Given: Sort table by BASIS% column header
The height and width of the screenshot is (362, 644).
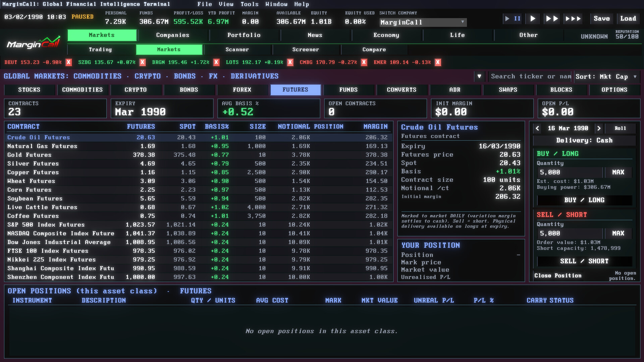Looking at the screenshot, I should (217, 127).
